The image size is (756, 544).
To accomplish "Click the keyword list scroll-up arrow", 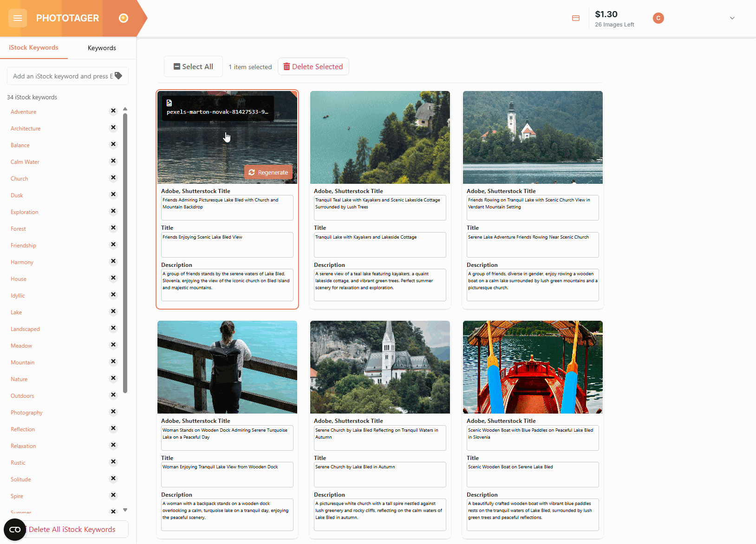I will 125,109.
